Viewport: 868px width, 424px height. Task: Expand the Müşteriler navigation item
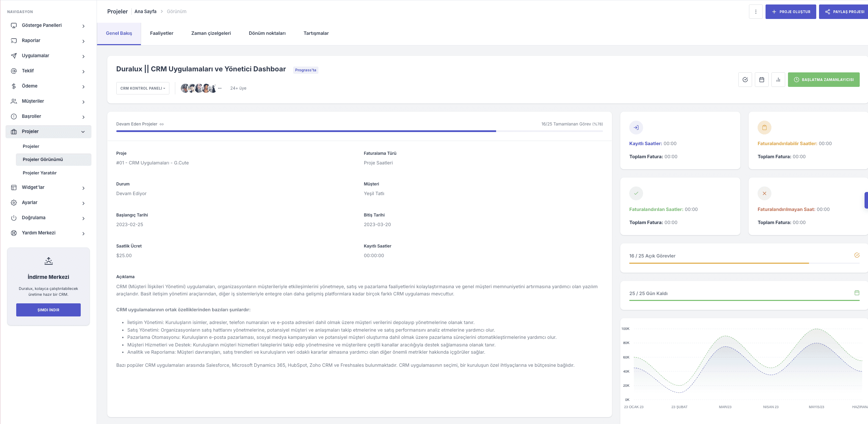(x=48, y=101)
